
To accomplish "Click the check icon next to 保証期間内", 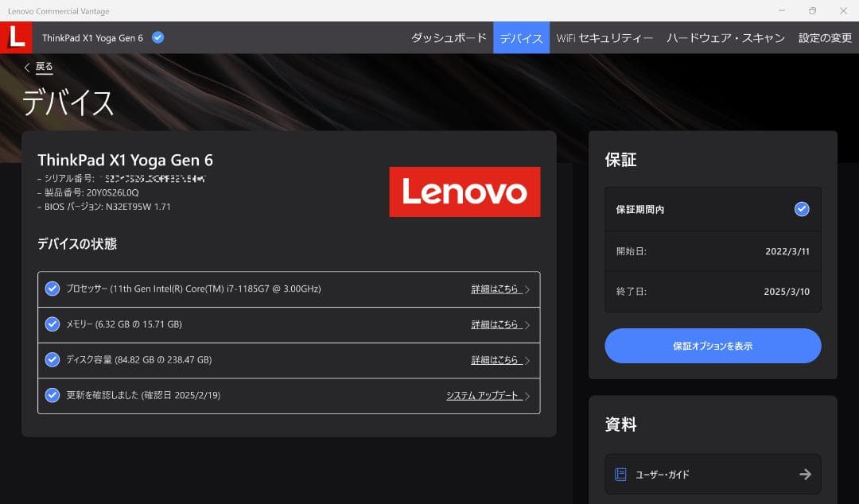I will pos(801,209).
